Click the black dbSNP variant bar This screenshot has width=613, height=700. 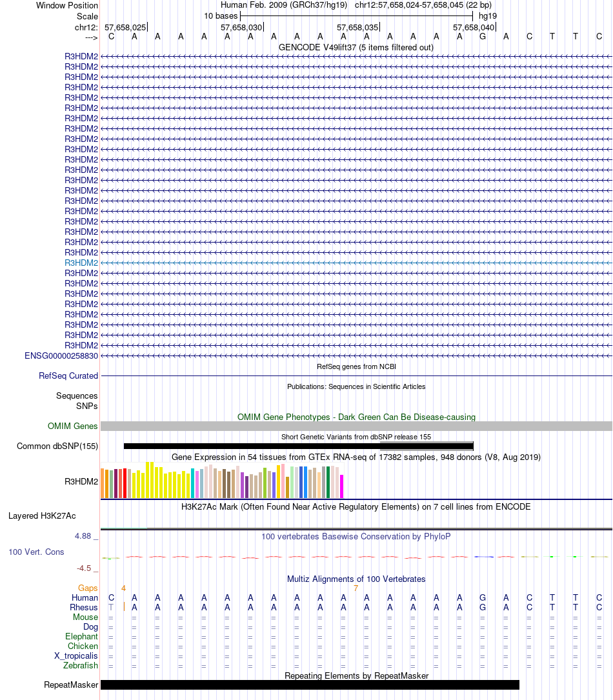click(x=298, y=446)
